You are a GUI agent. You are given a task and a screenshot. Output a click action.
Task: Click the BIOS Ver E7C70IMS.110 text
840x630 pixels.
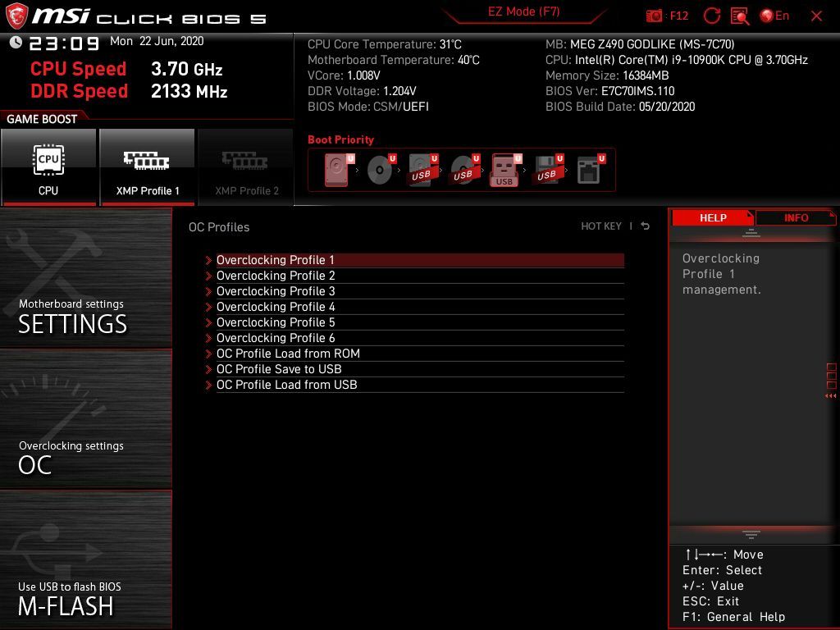[609, 91]
